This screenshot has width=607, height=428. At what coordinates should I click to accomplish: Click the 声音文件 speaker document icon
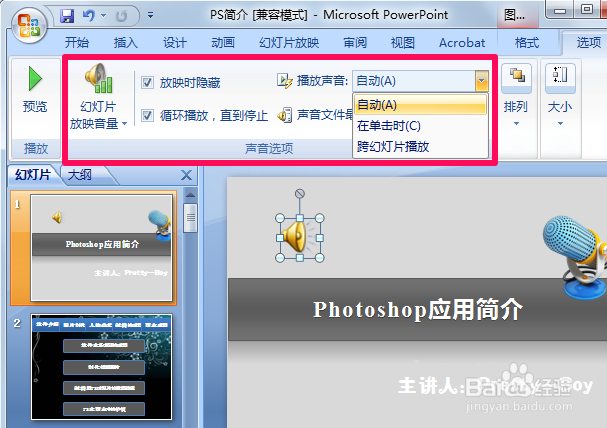click(285, 115)
